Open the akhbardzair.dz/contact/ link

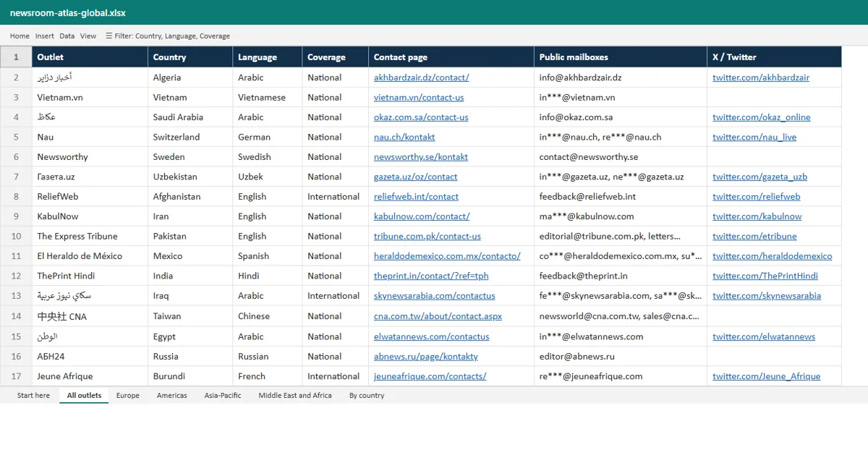point(421,77)
